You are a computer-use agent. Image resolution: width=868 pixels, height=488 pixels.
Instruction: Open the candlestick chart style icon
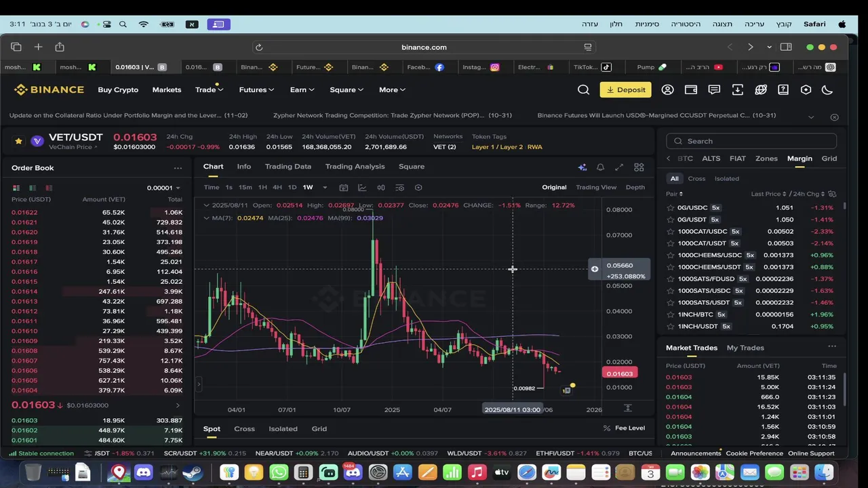[x=381, y=188]
